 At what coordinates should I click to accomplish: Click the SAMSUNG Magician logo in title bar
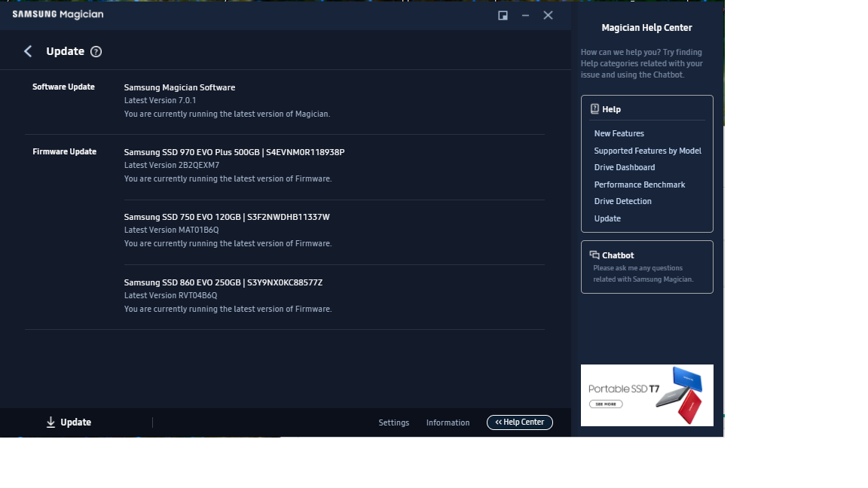(x=57, y=14)
